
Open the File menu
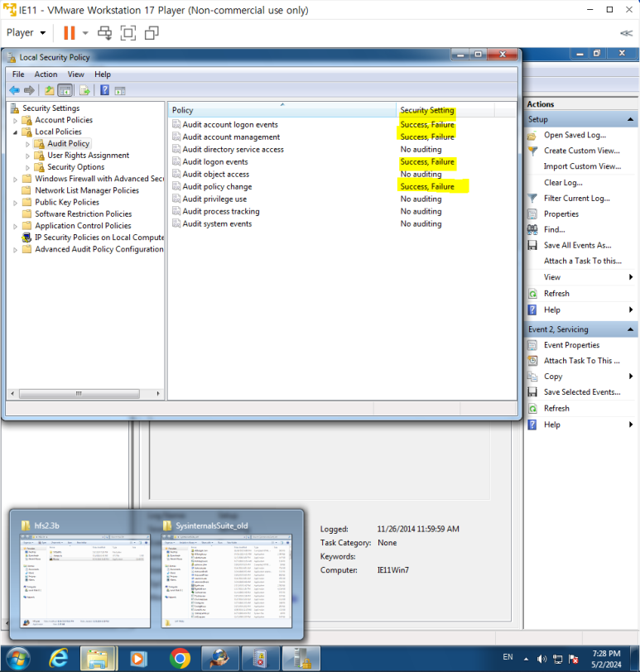[18, 74]
